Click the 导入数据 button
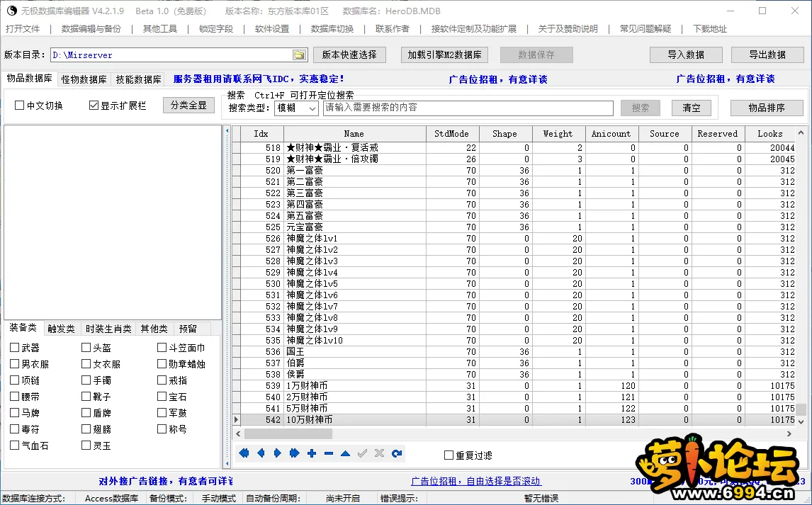Viewport: 812px width, 505px height. pos(686,55)
